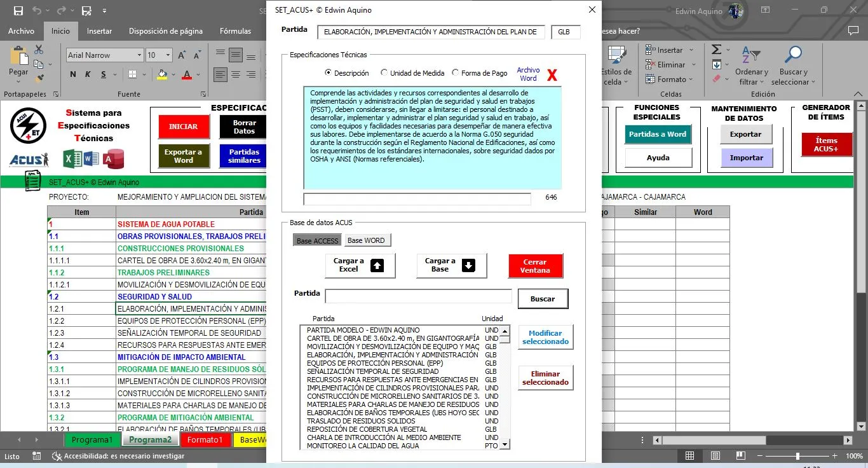Toggle the Base WORD button
Viewport: 868px width, 468px height.
[x=367, y=240]
